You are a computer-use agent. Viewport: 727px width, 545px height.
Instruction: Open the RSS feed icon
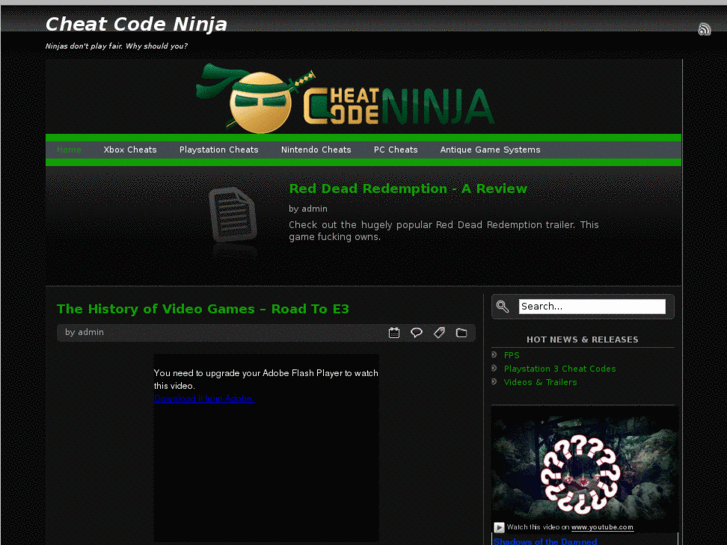[x=704, y=29]
